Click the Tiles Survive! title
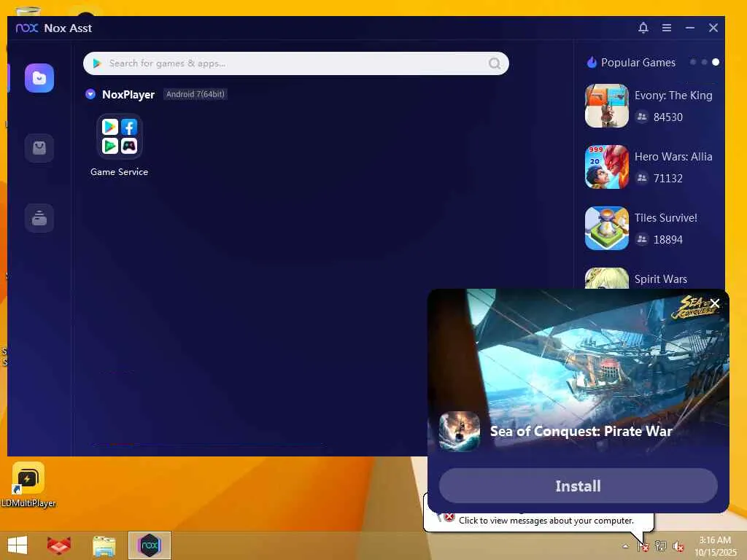 tap(665, 217)
